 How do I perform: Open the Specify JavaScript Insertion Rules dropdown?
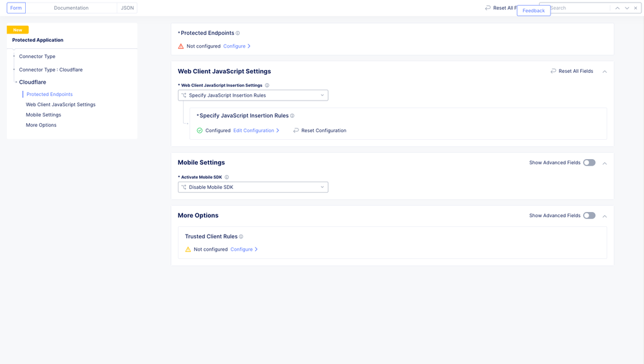coord(253,95)
